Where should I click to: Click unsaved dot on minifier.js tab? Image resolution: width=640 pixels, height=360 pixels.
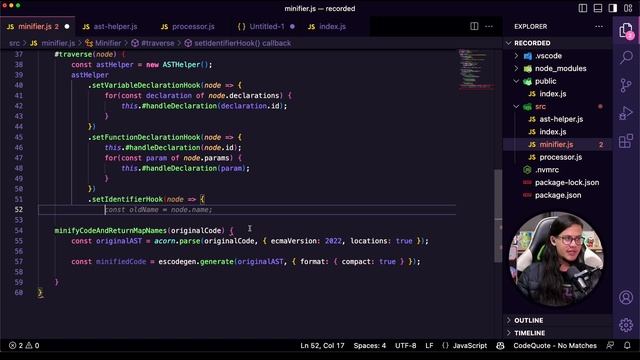(x=67, y=27)
